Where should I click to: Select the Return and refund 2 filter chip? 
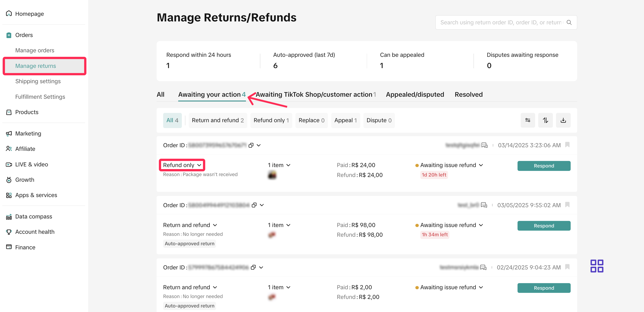(218, 120)
